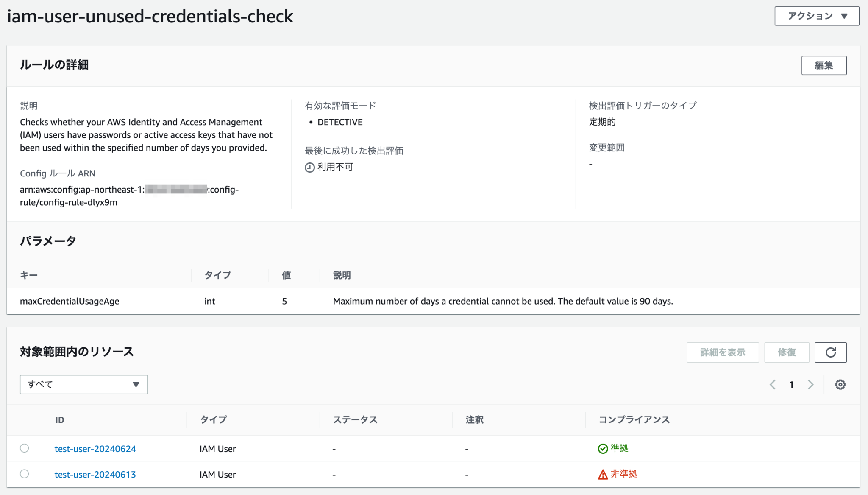This screenshot has width=868, height=495.
Task: Go to next page with right chevron
Action: coord(811,384)
